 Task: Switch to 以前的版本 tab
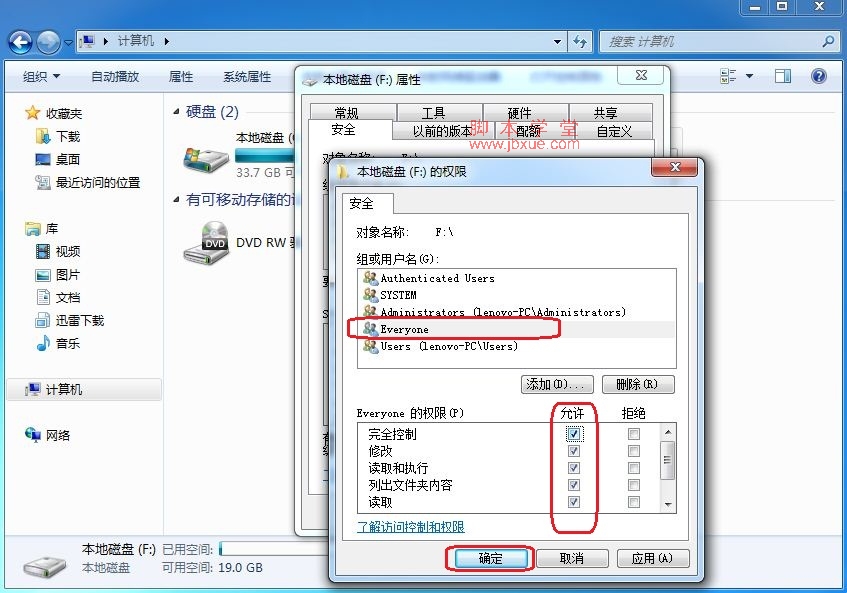pyautogui.click(x=441, y=131)
